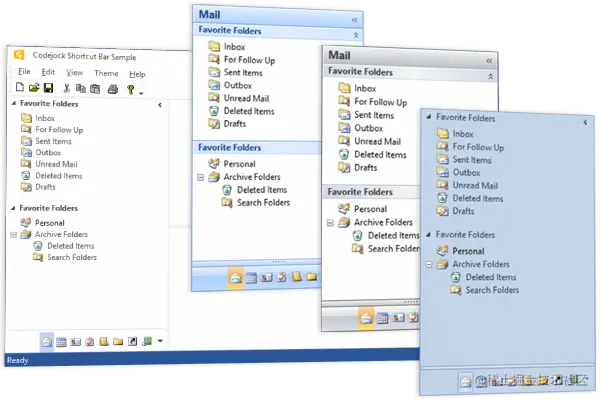Collapse second Favorite Folders group in Codejock window

13,207
